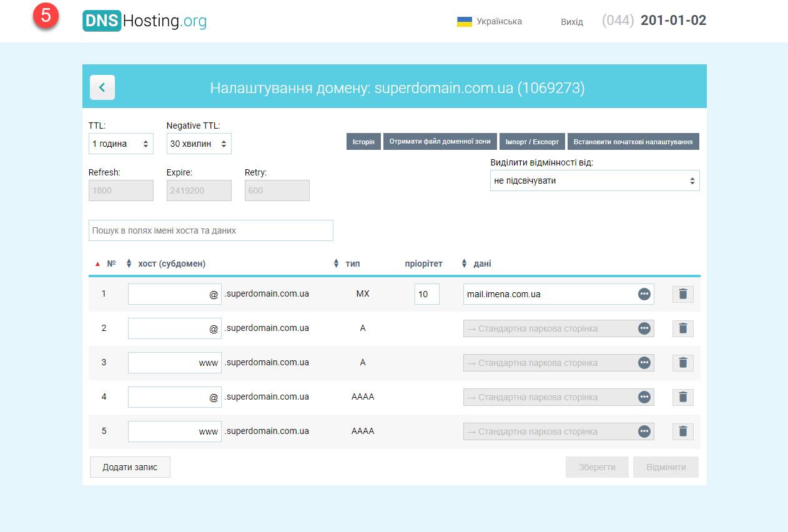Click the Ukrainian flag icon
Screen dimensions: 788x532
coord(465,22)
